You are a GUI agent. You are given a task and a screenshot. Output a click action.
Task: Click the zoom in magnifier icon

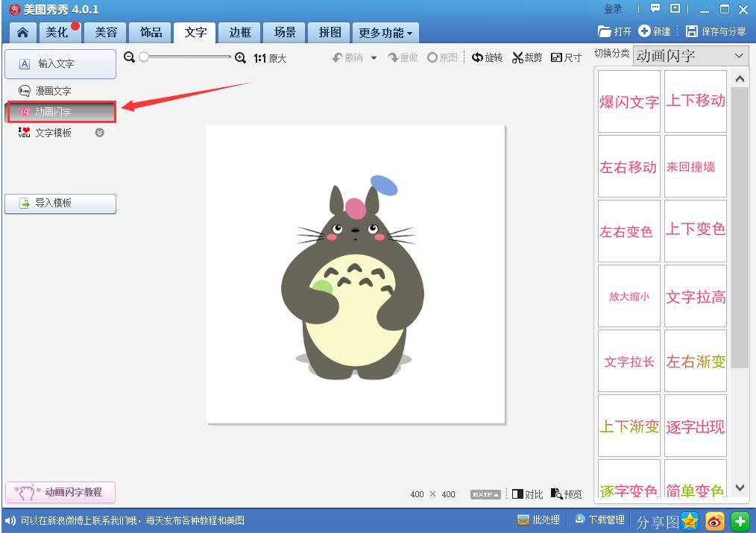(x=240, y=58)
